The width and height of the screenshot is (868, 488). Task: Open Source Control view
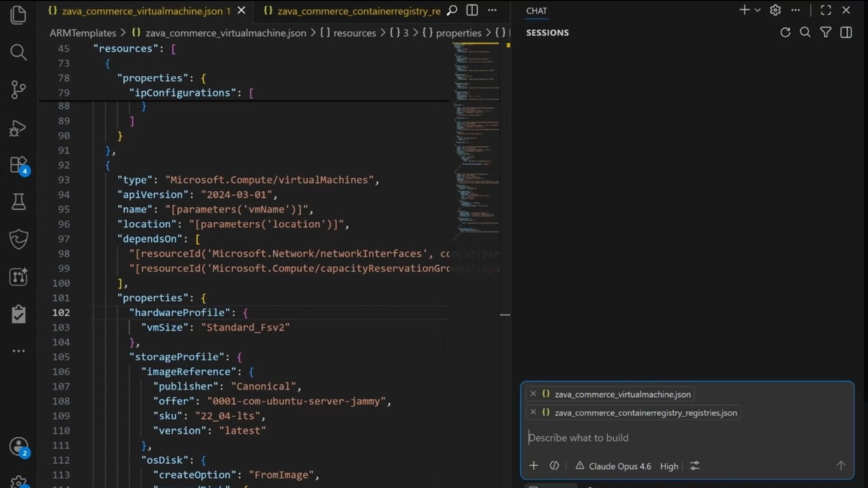(18, 90)
